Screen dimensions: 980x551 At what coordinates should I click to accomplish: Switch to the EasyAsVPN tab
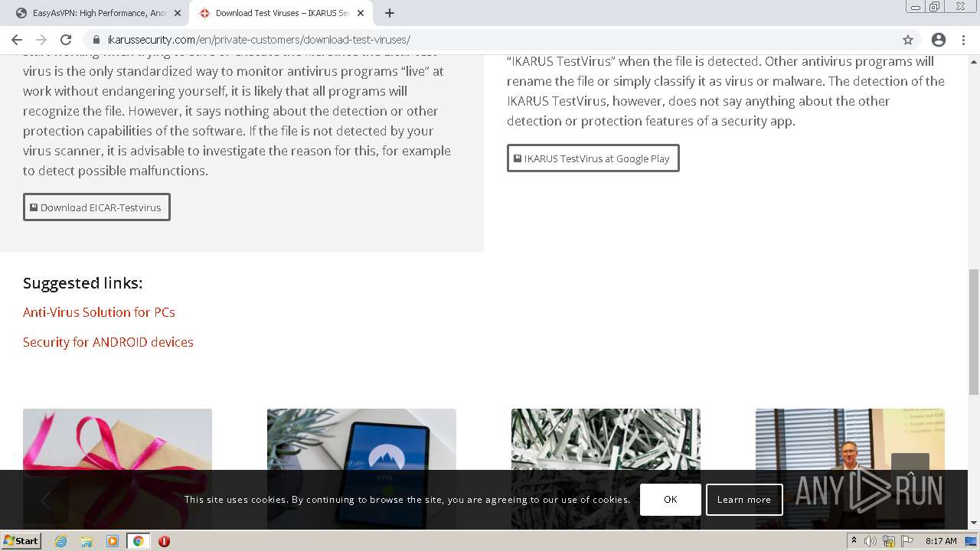point(98,13)
